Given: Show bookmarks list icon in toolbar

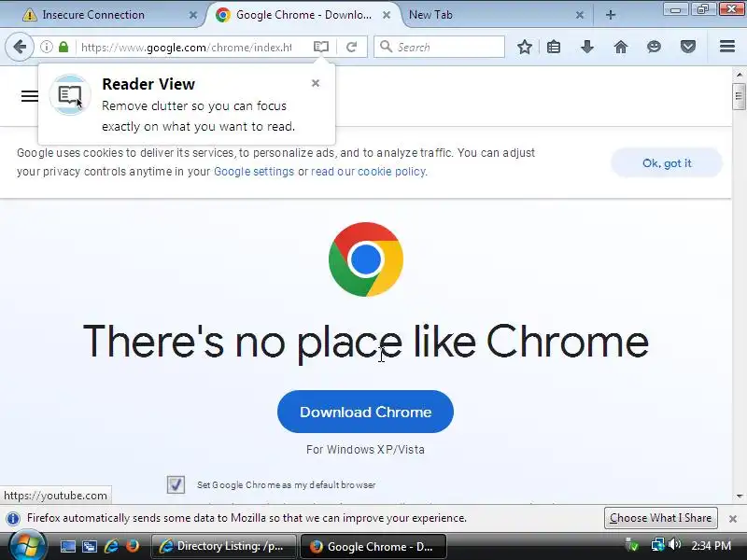Looking at the screenshot, I should (x=554, y=47).
